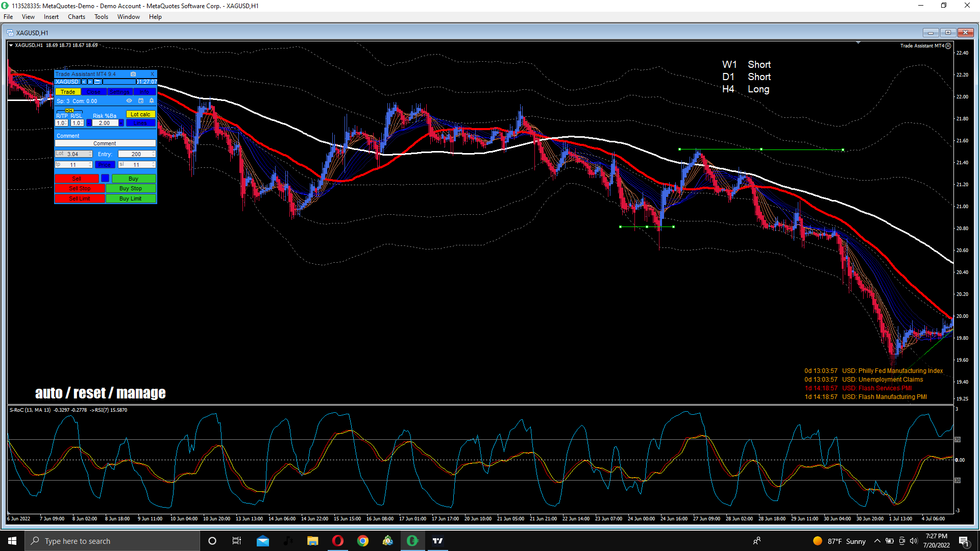
Task: Toggle the Price mode button between tp and sl
Action: pos(105,165)
